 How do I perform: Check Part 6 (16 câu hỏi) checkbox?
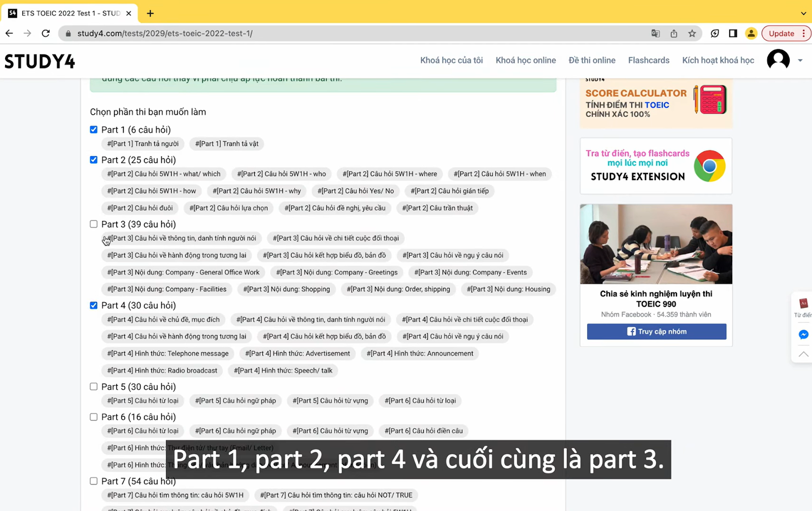click(94, 417)
